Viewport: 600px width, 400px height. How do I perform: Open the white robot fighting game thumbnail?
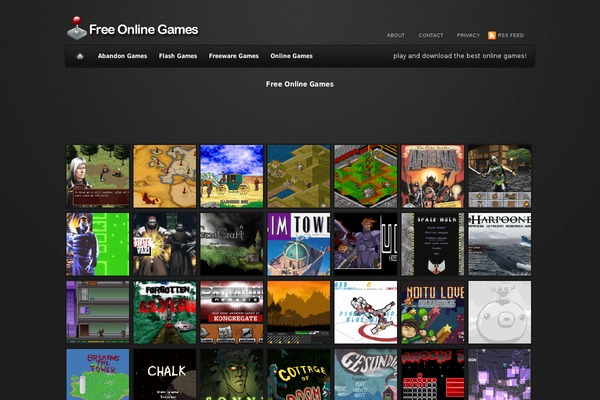[x=366, y=312]
